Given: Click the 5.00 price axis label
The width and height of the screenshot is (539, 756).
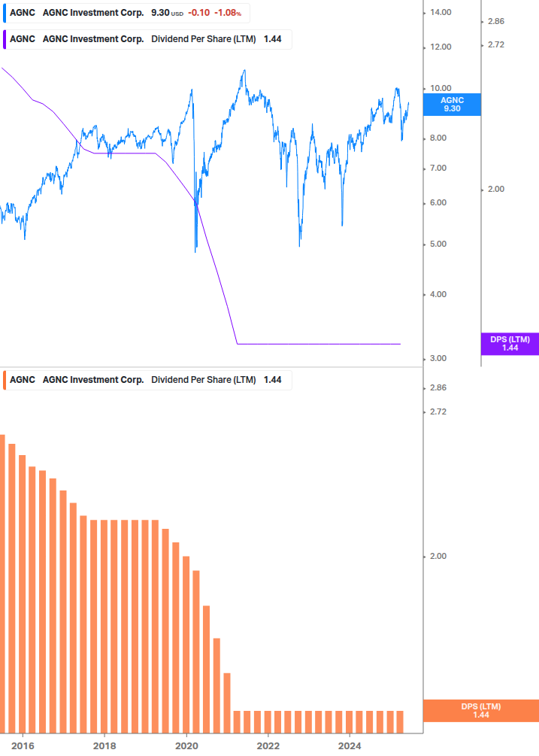Looking at the screenshot, I should 438,244.
